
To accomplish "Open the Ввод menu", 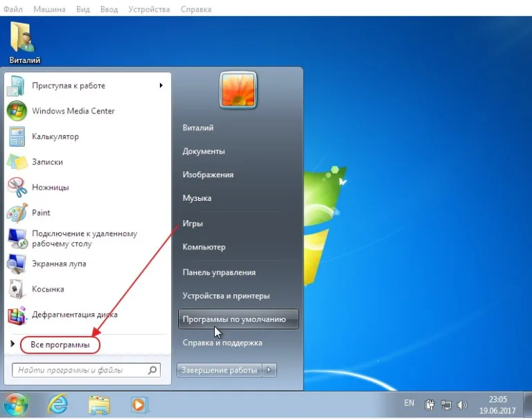I will click(x=109, y=9).
